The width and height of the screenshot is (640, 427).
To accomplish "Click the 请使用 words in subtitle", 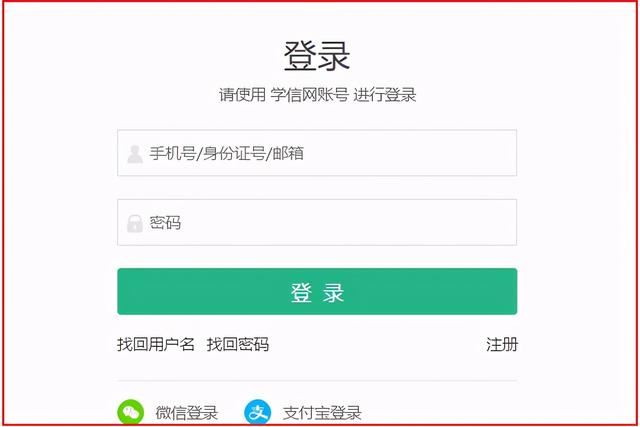I will [242, 95].
